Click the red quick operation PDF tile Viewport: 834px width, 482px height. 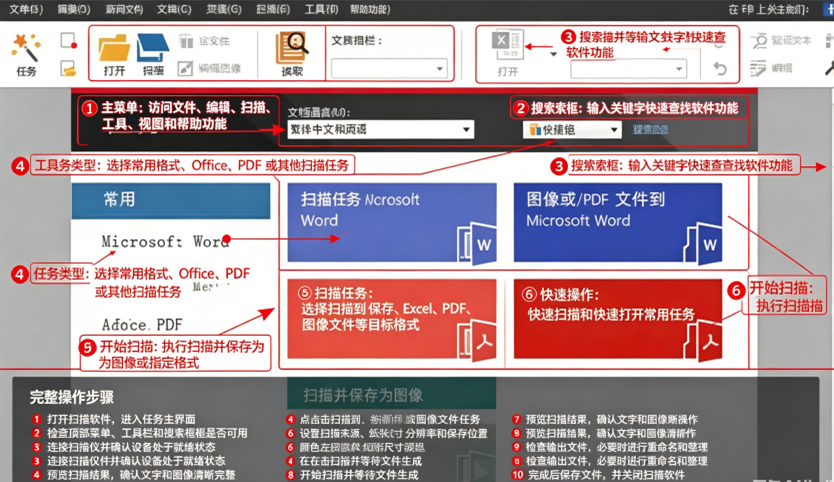tap(618, 319)
